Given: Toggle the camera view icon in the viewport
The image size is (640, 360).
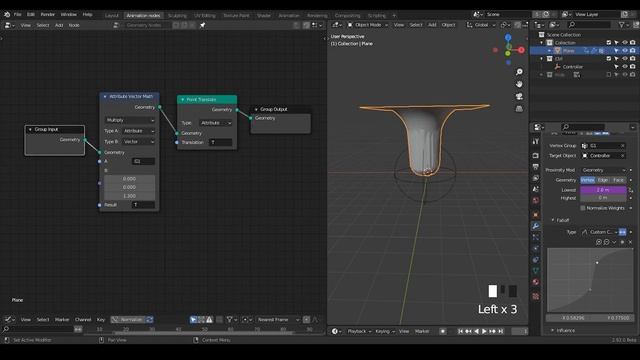Looking at the screenshot, I should pos(519,96).
